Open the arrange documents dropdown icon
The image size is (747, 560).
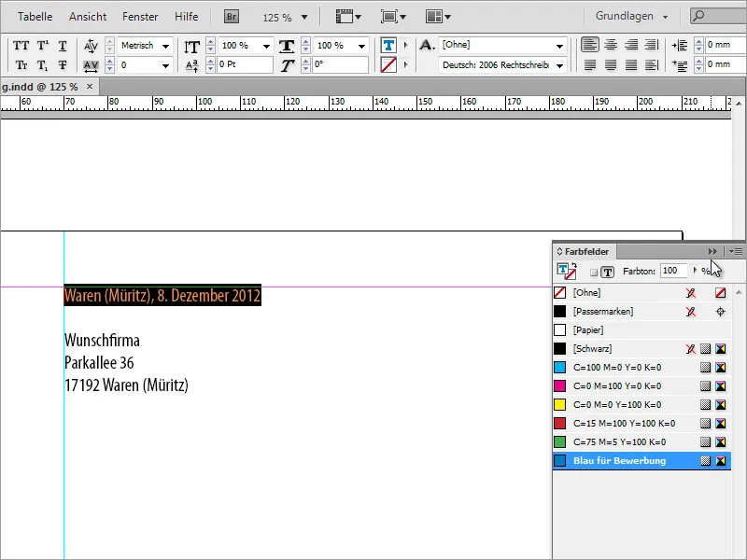tap(438, 17)
